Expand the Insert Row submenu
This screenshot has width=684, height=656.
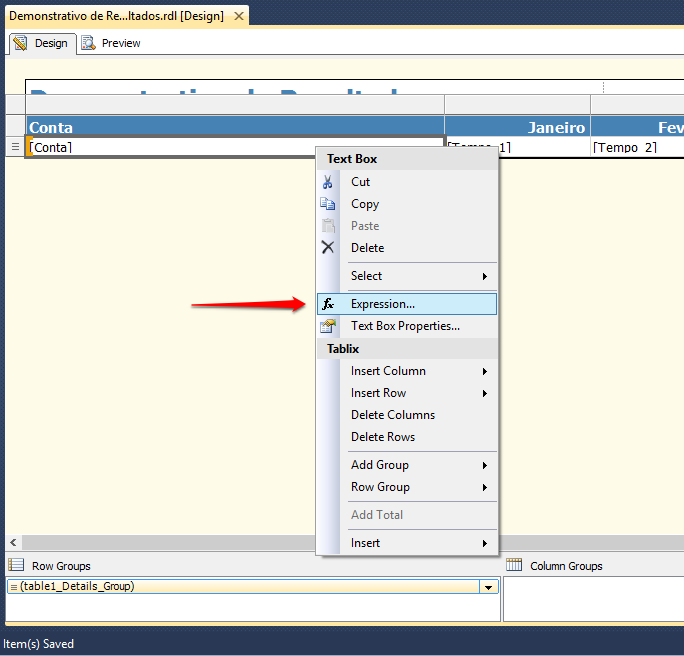(407, 393)
